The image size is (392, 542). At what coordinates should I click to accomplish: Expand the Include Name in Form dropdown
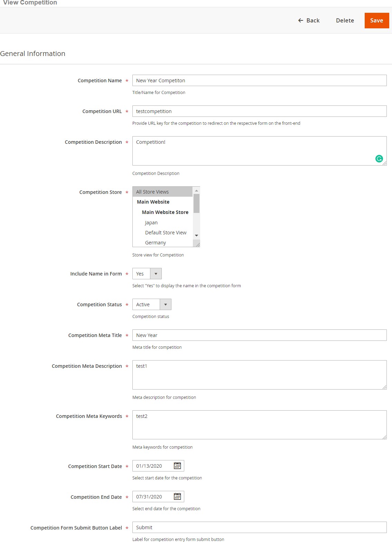point(156,274)
